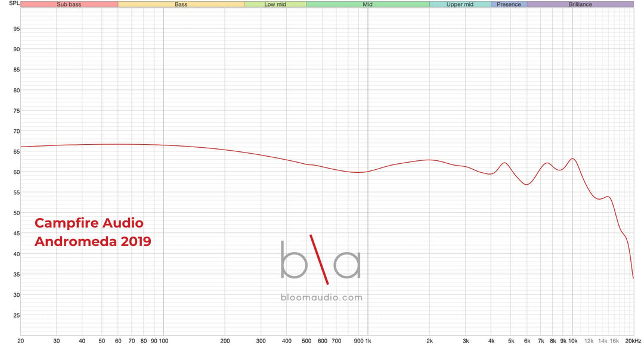Click the 300 frequency axis label

[261, 341]
